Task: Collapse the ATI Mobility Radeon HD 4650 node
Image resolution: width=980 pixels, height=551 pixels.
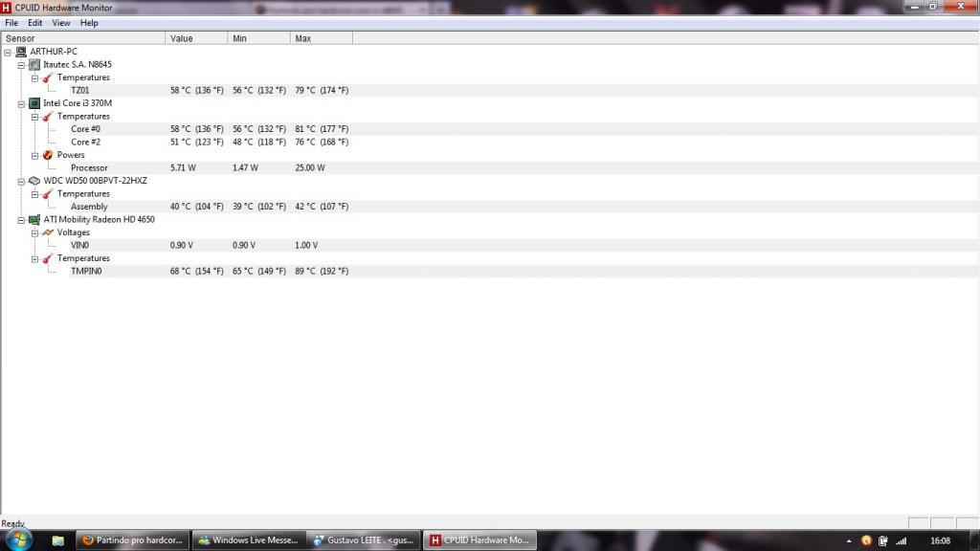Action: pos(21,220)
